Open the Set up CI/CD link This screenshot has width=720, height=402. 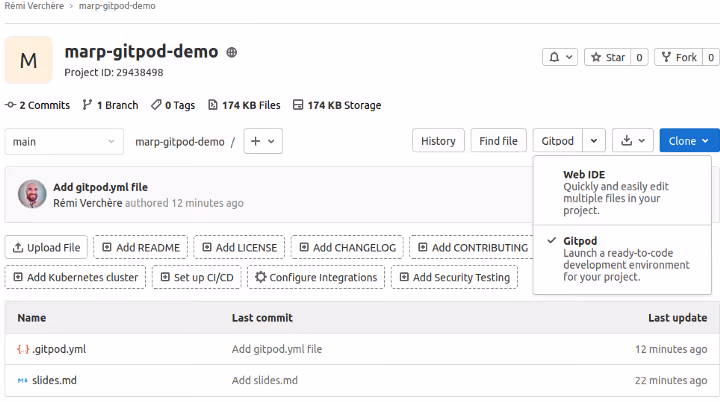pyautogui.click(x=195, y=277)
